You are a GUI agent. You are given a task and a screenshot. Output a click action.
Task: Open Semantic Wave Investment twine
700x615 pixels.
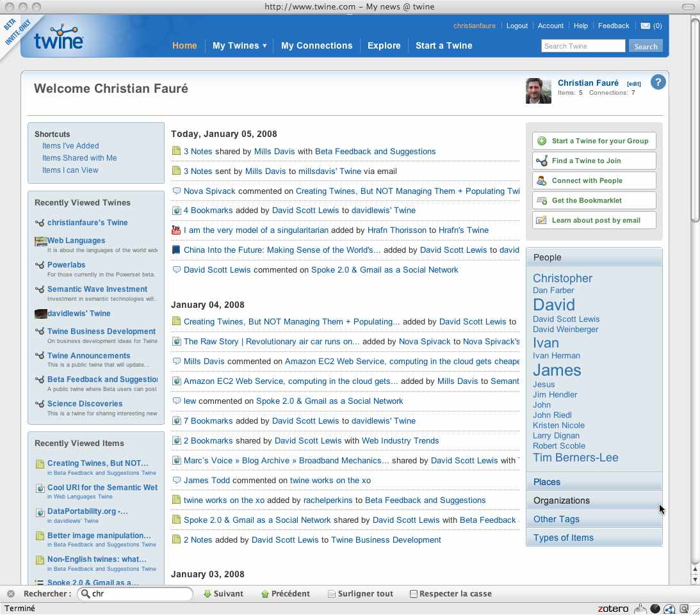(x=97, y=289)
